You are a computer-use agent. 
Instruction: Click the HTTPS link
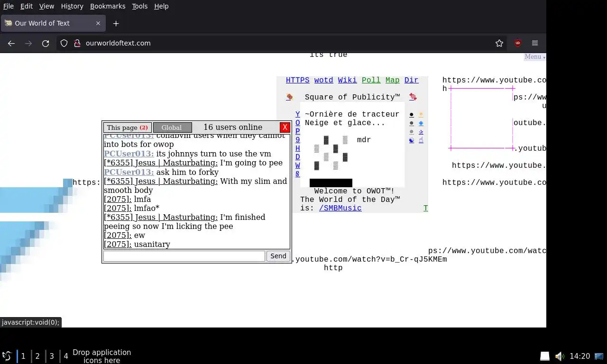point(297,80)
